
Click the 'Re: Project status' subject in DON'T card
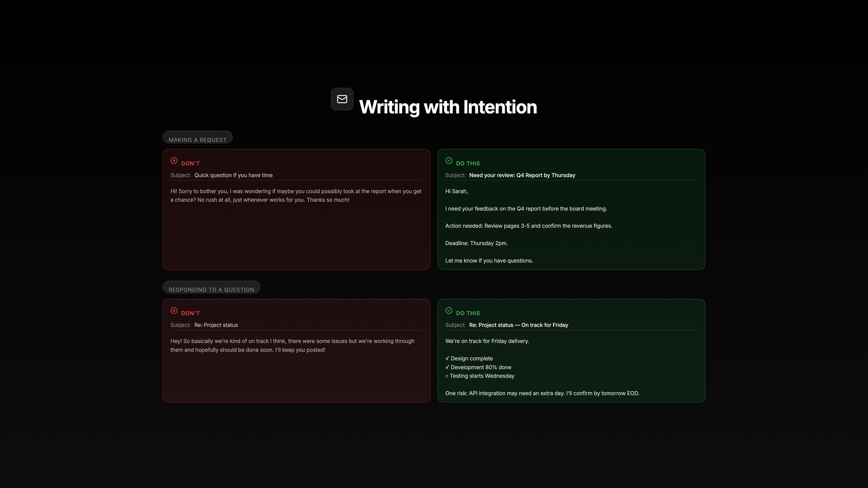coord(216,325)
